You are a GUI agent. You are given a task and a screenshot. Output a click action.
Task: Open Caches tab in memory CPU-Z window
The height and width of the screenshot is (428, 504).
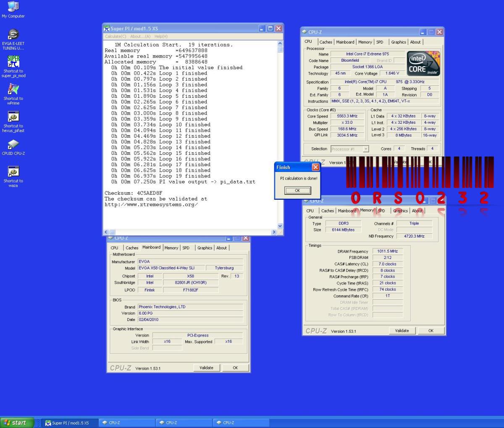(x=328, y=211)
